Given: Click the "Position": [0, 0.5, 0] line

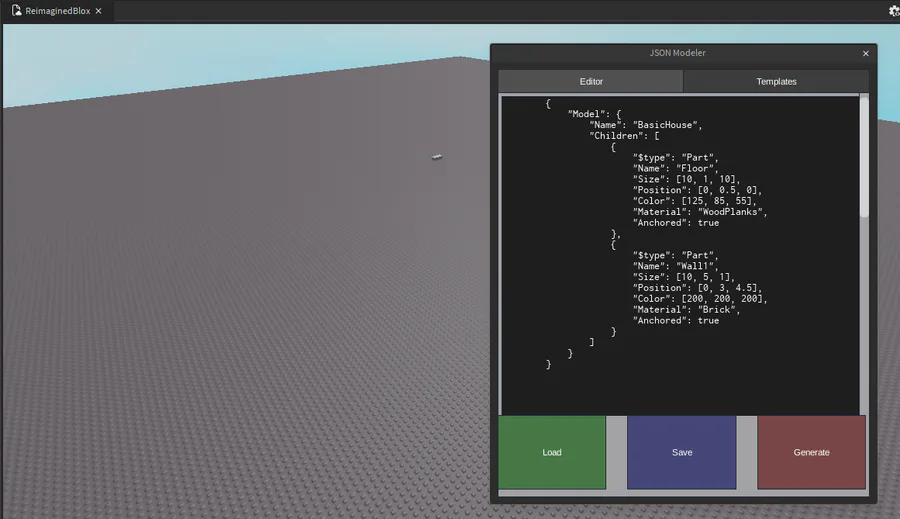Looking at the screenshot, I should click(x=697, y=190).
